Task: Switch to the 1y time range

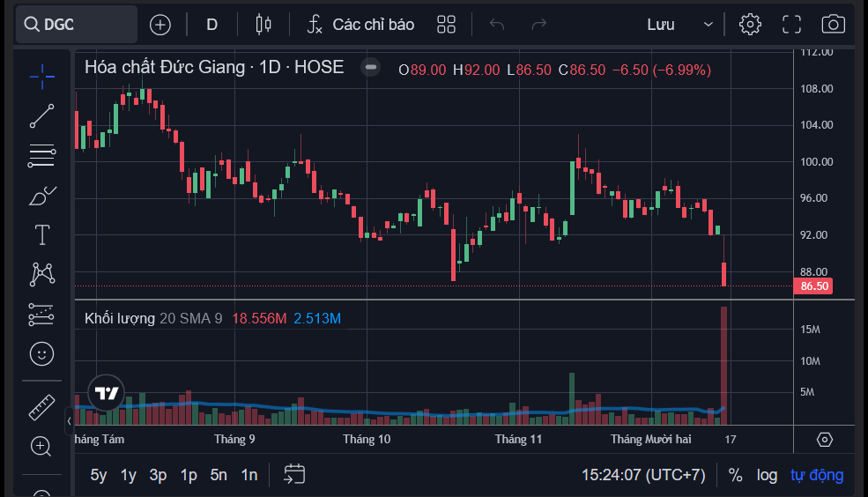Action: (129, 475)
